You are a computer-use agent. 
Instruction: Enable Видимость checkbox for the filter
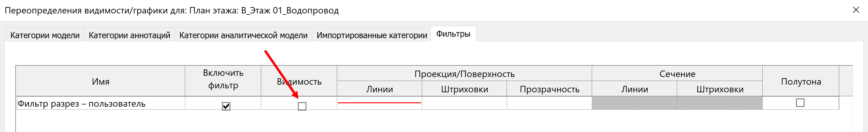click(302, 106)
